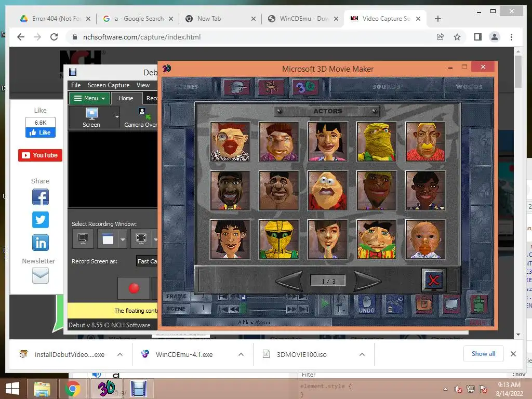Open File Explorer from the taskbar
The height and width of the screenshot is (399, 532).
click(x=42, y=389)
